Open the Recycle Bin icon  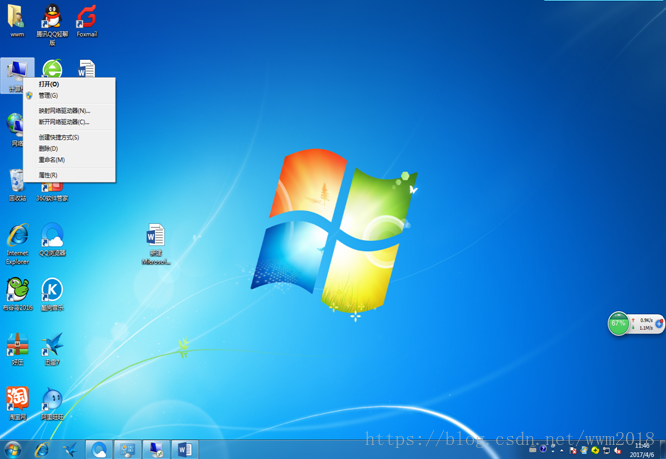pyautogui.click(x=17, y=184)
